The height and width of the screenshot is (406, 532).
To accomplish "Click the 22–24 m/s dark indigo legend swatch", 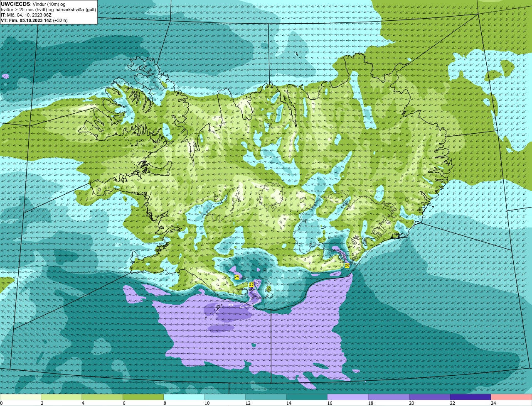I will point(470,397).
